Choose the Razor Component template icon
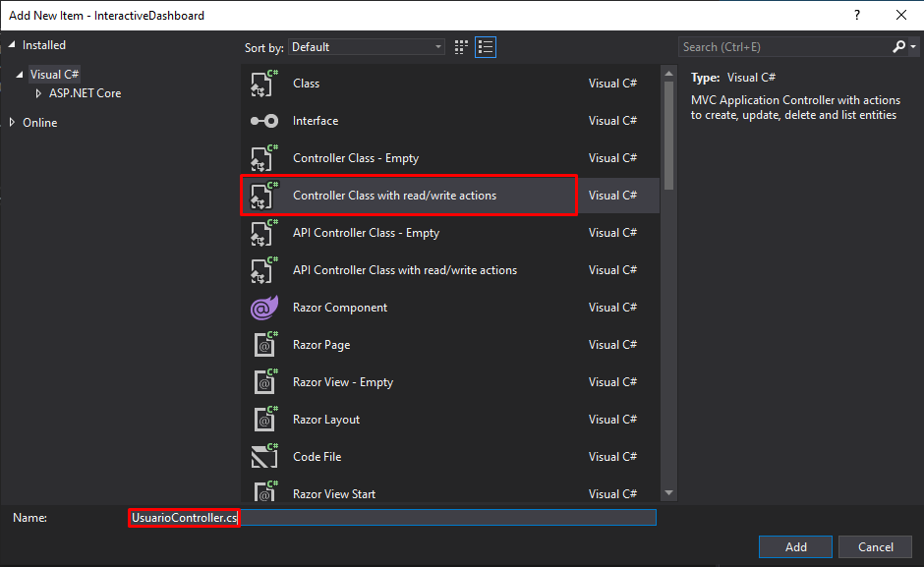Viewport: 924px width, 567px height. pos(264,308)
